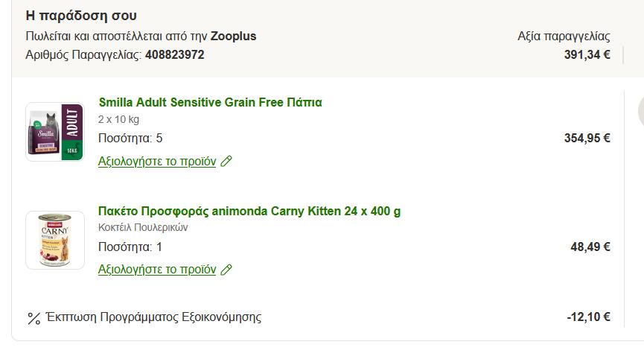Click the Zooplus seller name
Image resolution: width=644 pixels, height=362 pixels.
[x=233, y=36]
